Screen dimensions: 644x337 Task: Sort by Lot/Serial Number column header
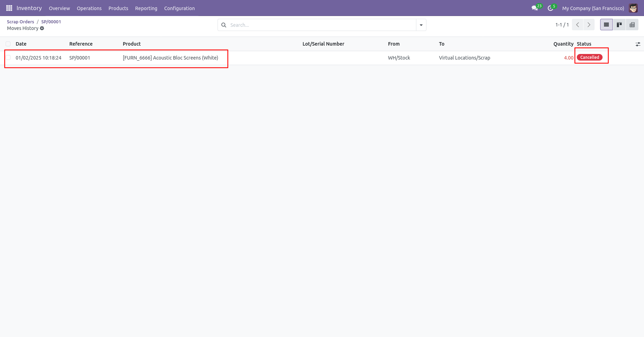323,44
